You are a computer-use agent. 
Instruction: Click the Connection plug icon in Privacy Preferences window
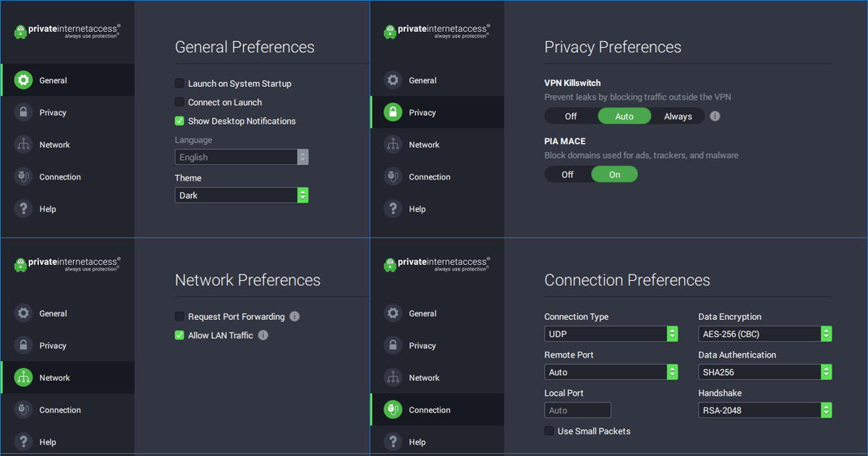393,177
